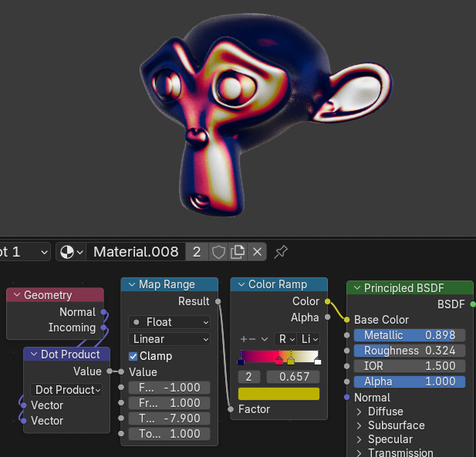Image resolution: width=476 pixels, height=457 pixels.
Task: Click the yellow color stop swatch
Action: [279, 394]
